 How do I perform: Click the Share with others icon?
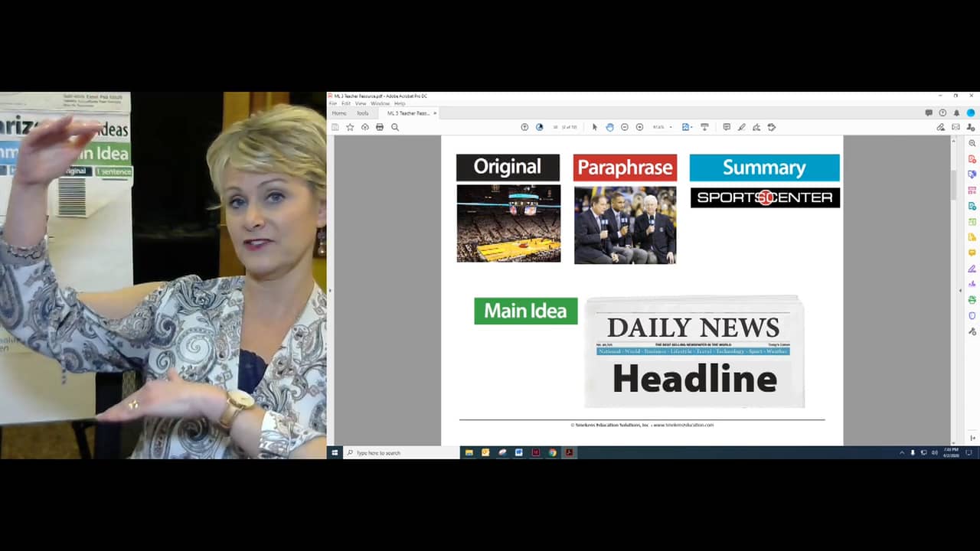point(970,127)
